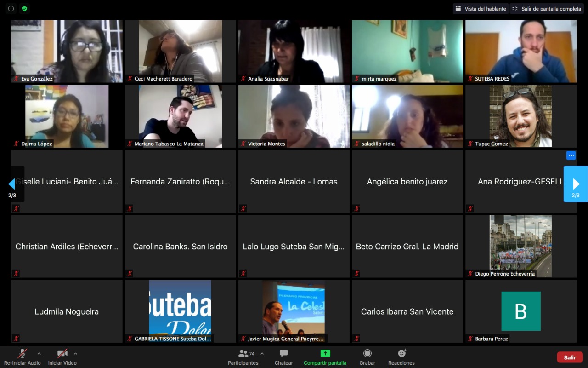Click the green Compartir pantalla icon
The width and height of the screenshot is (588, 368).
pyautogui.click(x=325, y=354)
